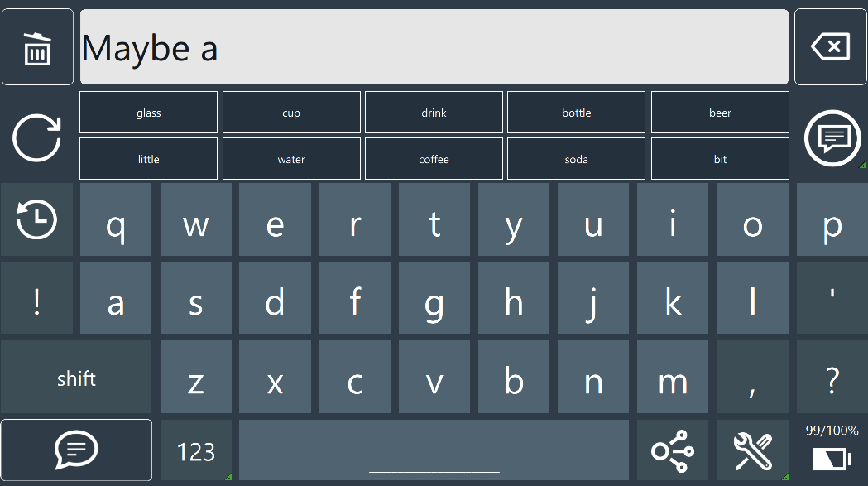Click the circular refresh arrow icon
The image size is (868, 486).
(37, 137)
